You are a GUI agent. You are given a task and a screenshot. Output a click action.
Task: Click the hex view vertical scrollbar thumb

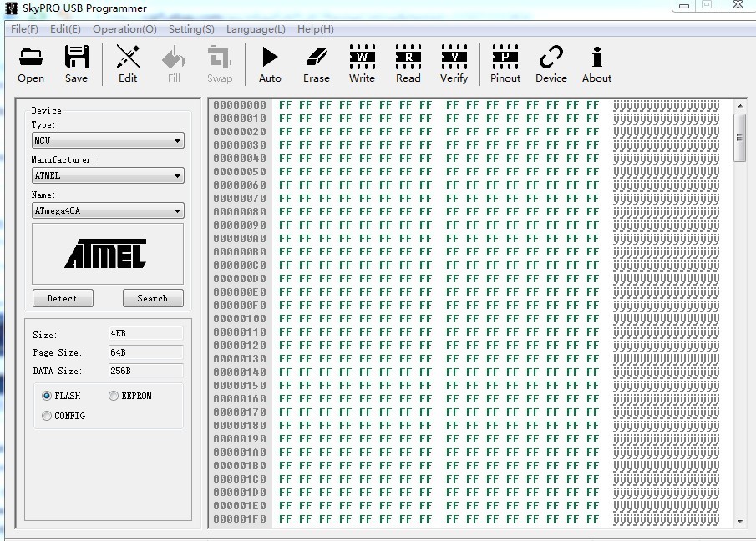click(x=739, y=138)
